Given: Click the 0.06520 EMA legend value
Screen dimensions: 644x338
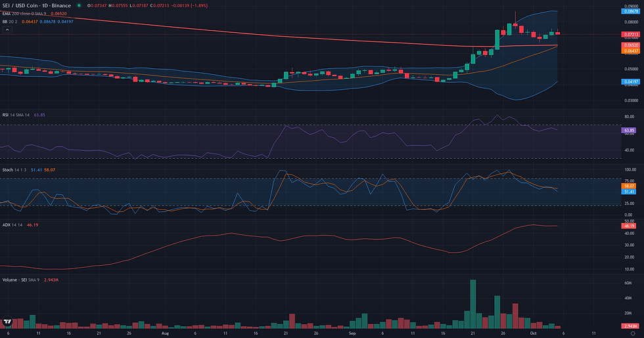Looking at the screenshot, I should [x=58, y=14].
